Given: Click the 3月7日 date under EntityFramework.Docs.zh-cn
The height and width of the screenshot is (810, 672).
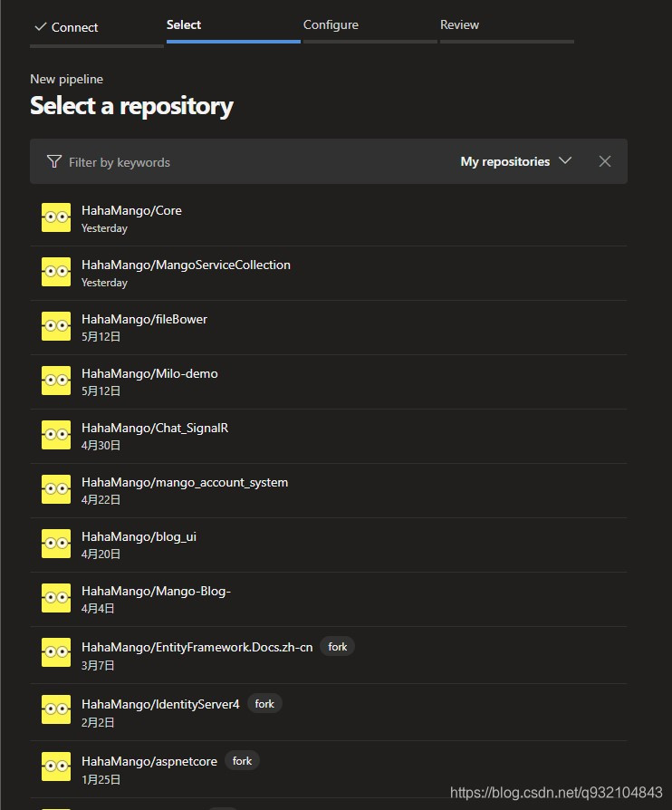Looking at the screenshot, I should coord(98,665).
